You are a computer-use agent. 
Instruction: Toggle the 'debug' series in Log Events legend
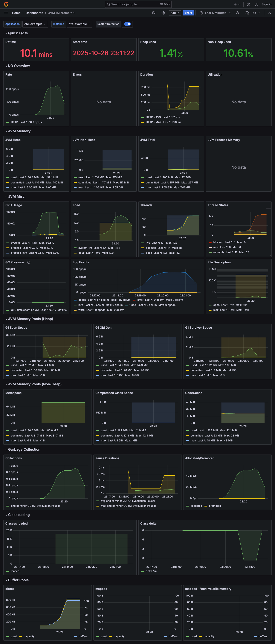click(x=82, y=300)
